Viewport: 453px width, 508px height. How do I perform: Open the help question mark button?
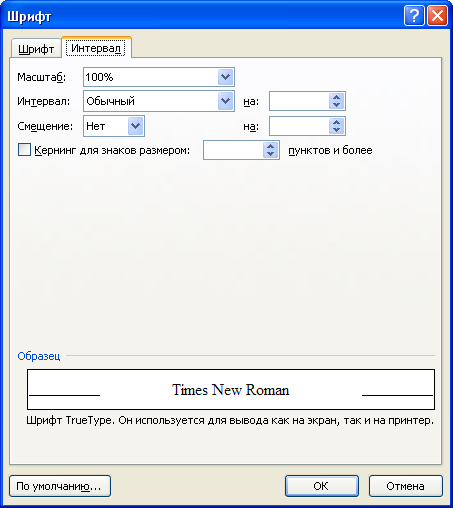coord(414,16)
